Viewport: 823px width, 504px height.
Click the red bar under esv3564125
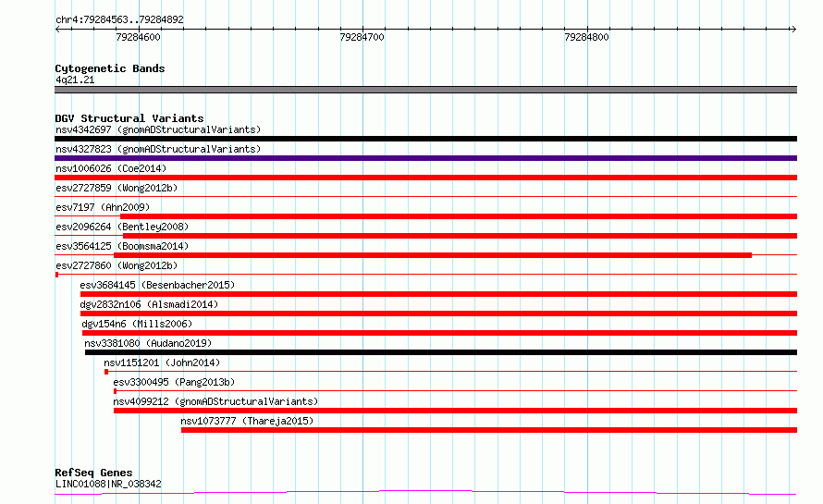point(433,255)
